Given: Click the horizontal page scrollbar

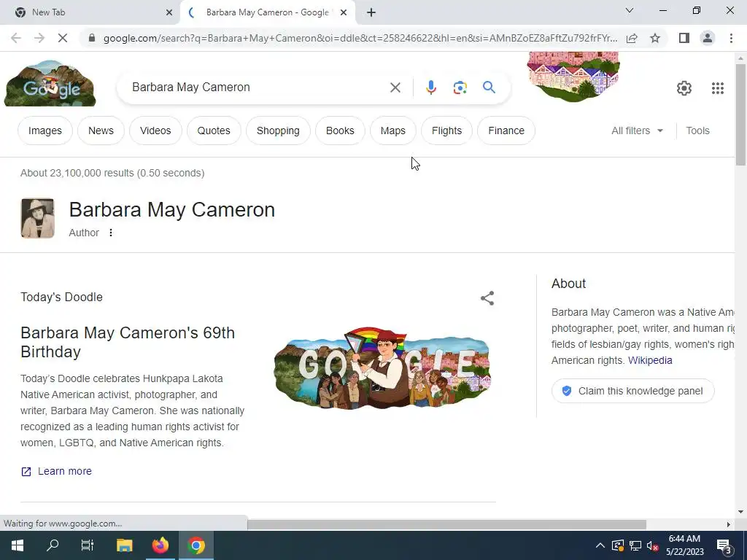Looking at the screenshot, I should click(446, 524).
